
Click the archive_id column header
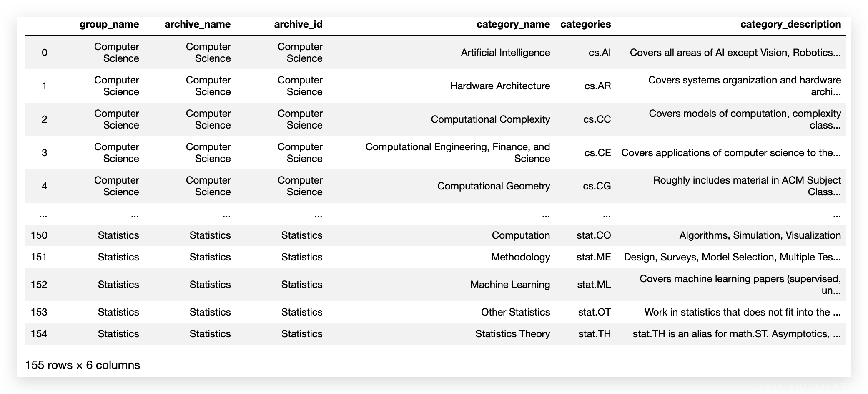point(298,24)
